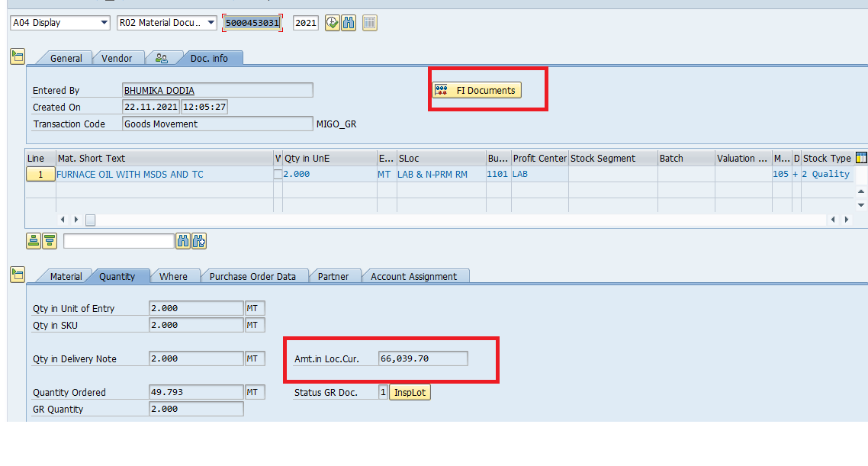Viewport: 868px width, 466px height.
Task: Open the table column settings icon
Action: click(x=862, y=158)
